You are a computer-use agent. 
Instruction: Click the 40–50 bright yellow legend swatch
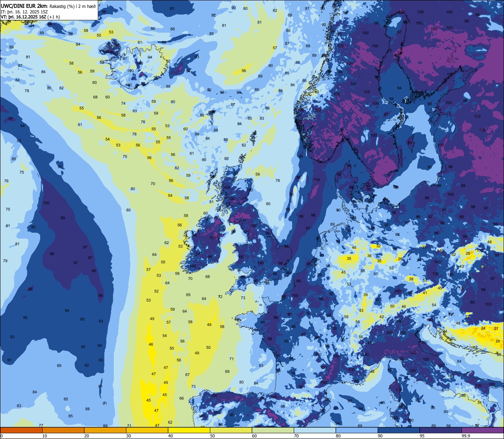pyautogui.click(x=189, y=430)
